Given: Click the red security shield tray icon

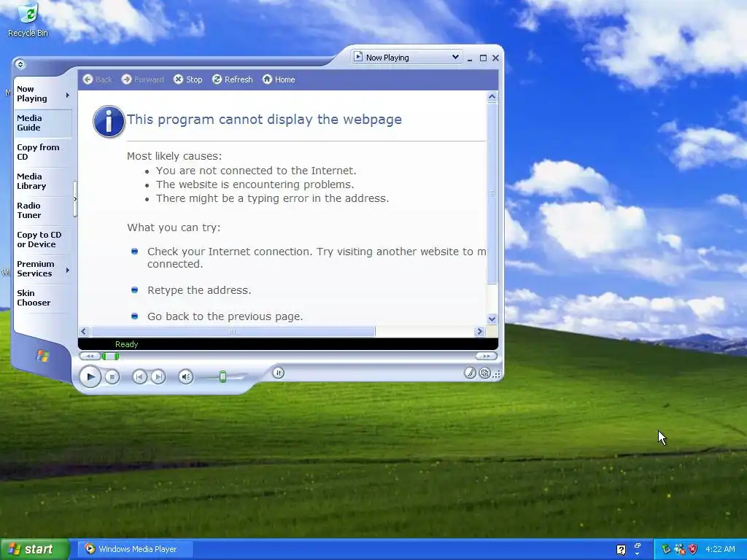Looking at the screenshot, I should 693,550.
